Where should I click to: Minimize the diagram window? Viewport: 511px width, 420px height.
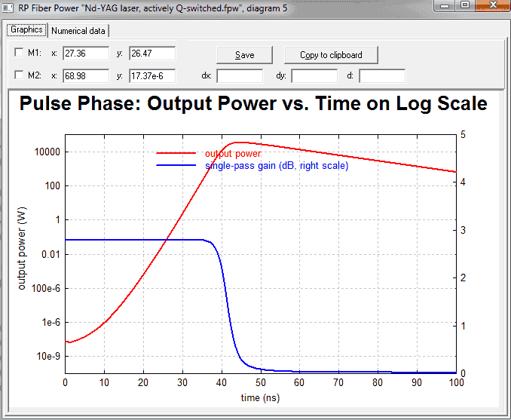coord(445,5)
